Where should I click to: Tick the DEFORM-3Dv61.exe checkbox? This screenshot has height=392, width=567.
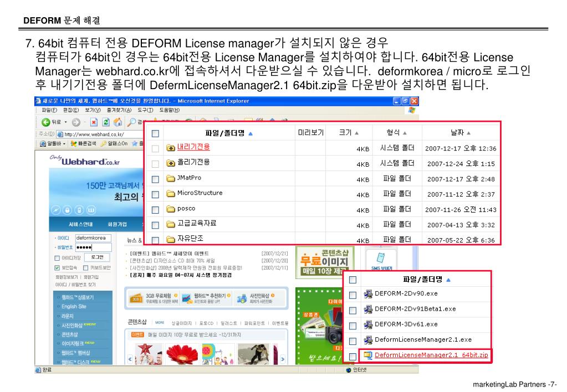pos(353,326)
